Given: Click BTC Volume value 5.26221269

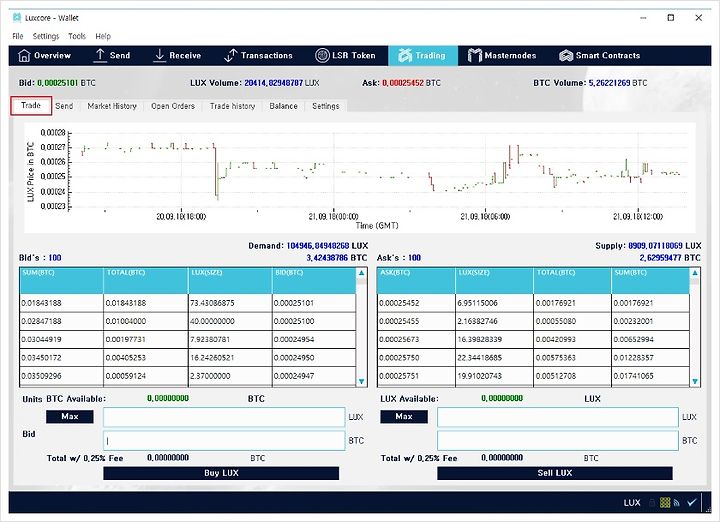Looking at the screenshot, I should click(x=609, y=83).
